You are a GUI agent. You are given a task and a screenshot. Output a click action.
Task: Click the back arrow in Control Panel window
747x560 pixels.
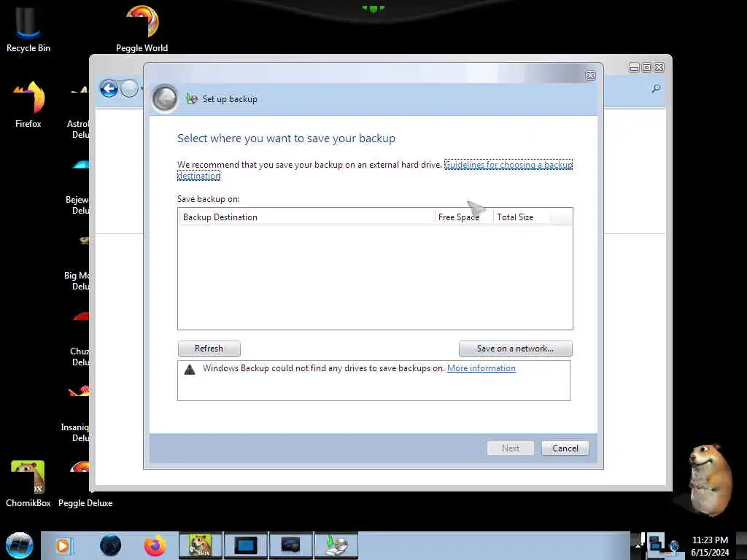click(109, 88)
